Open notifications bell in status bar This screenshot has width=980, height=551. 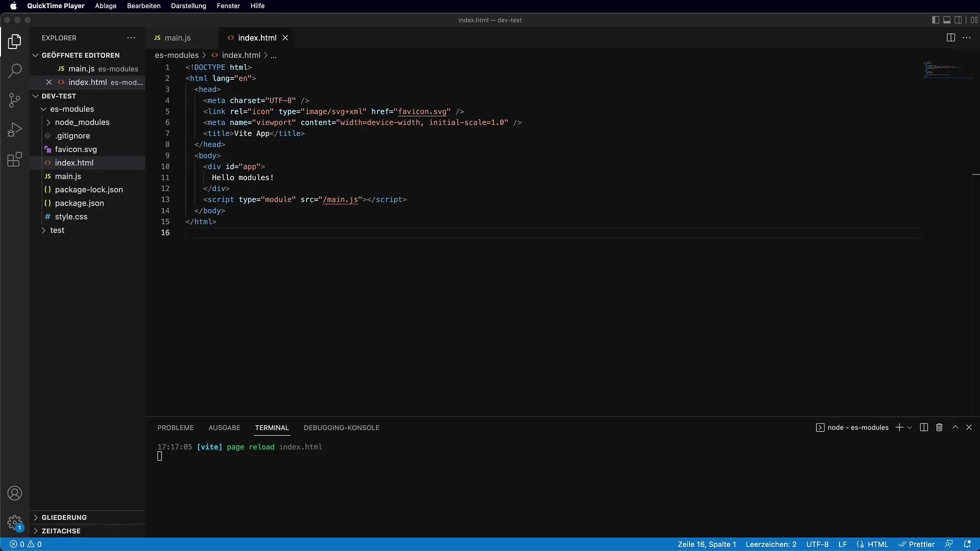click(x=967, y=544)
